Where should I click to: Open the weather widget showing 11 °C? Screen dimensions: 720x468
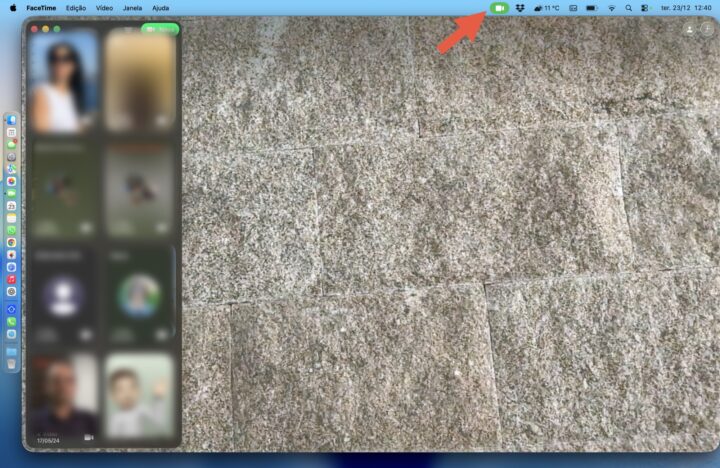tap(547, 8)
